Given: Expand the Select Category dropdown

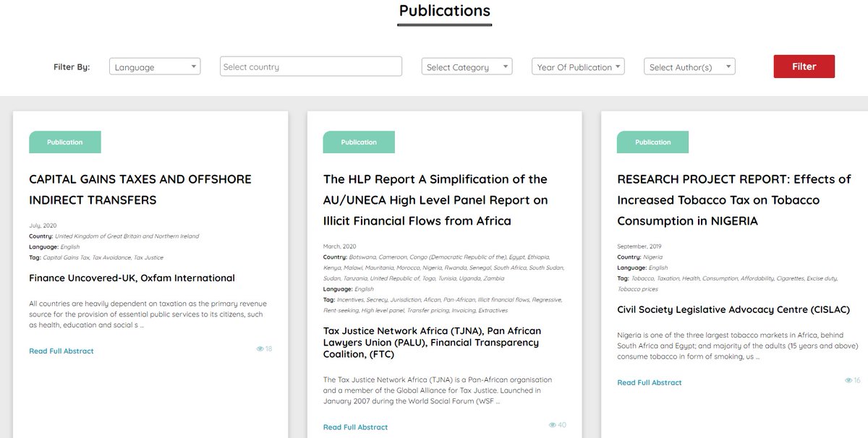Looking at the screenshot, I should (467, 66).
